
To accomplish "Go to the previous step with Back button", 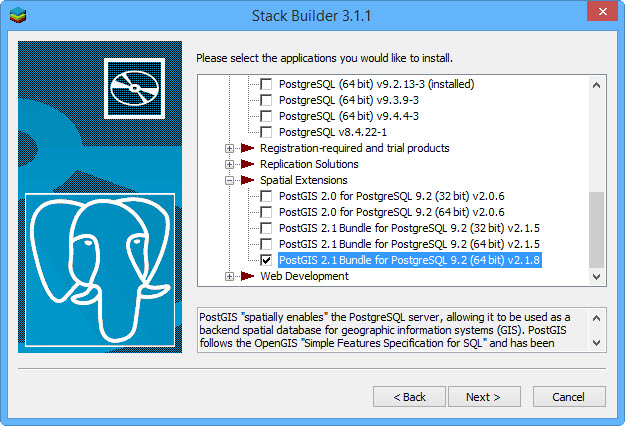I will (x=409, y=397).
